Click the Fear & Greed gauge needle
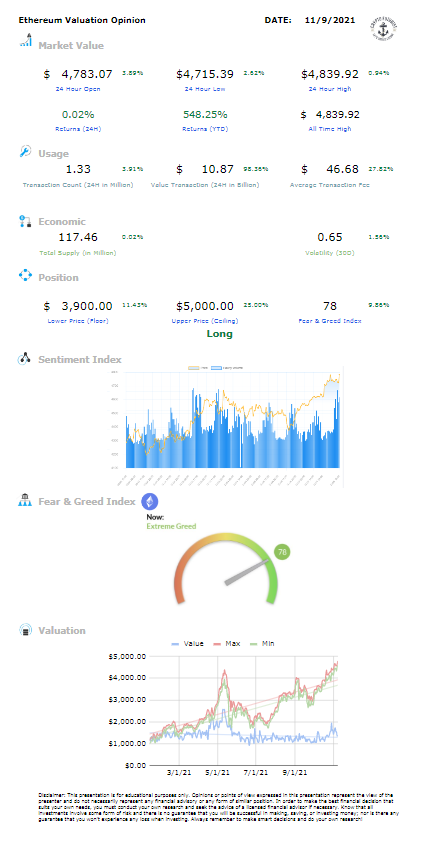Viewport: 423px width, 844px height. (246, 573)
